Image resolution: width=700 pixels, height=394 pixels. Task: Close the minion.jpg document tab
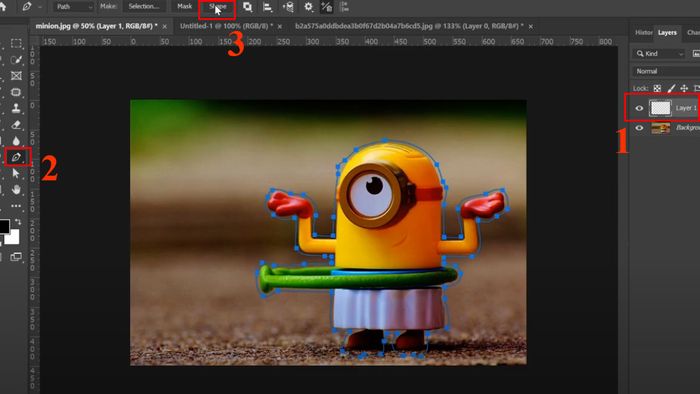point(165,27)
